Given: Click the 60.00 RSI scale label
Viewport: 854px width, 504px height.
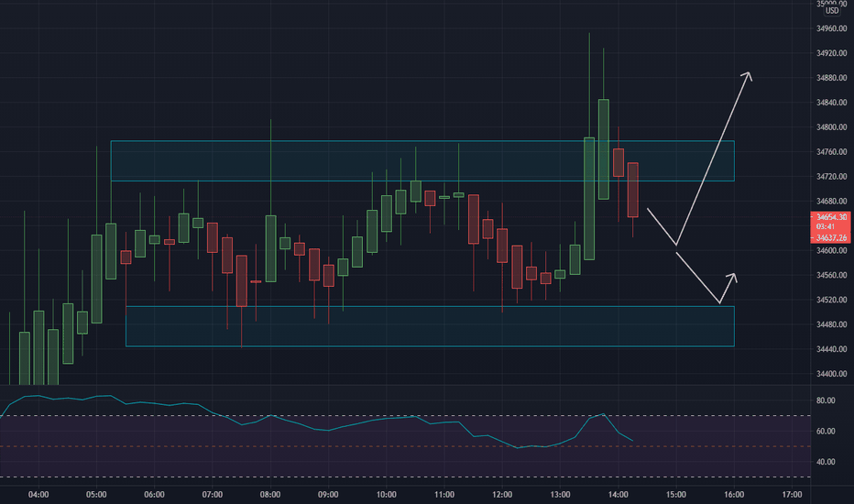Looking at the screenshot, I should point(826,431).
